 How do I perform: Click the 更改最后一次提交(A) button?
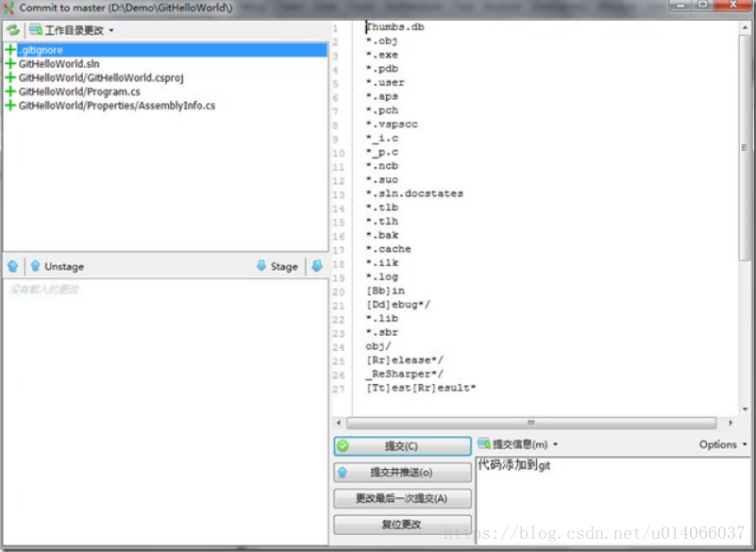[403, 497]
